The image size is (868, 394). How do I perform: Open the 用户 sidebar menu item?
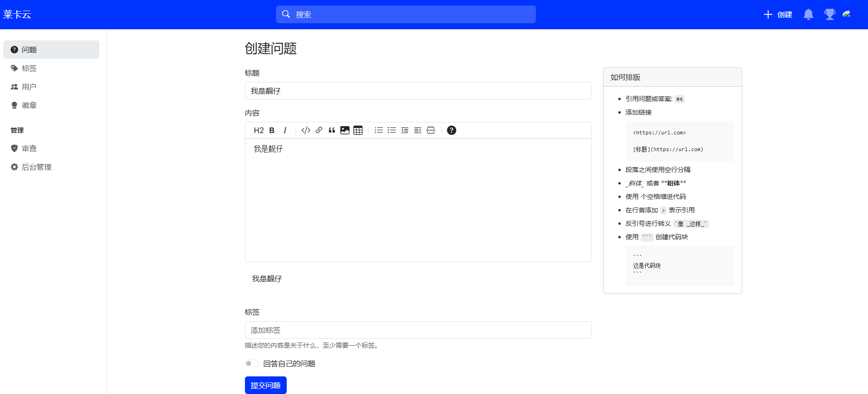[51, 87]
